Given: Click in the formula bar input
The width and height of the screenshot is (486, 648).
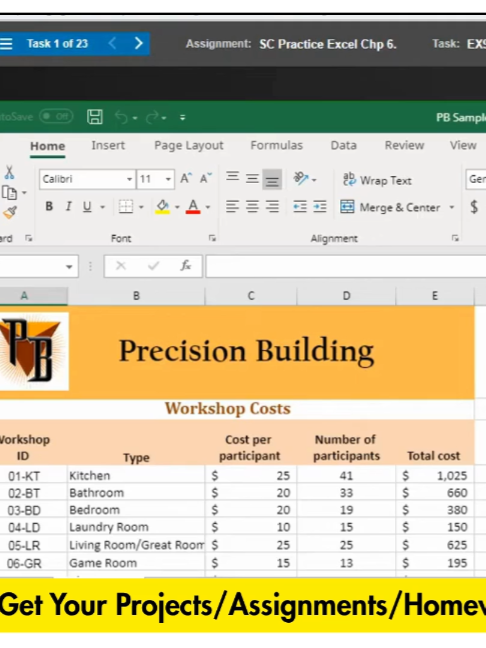Looking at the screenshot, I should 345,266.
